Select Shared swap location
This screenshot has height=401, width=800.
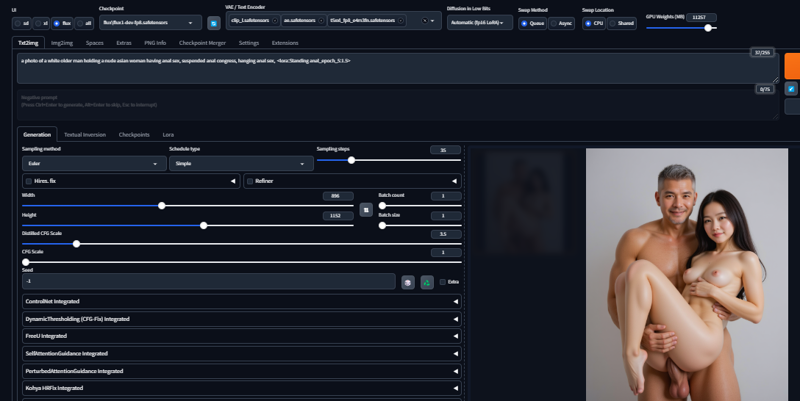coord(613,22)
